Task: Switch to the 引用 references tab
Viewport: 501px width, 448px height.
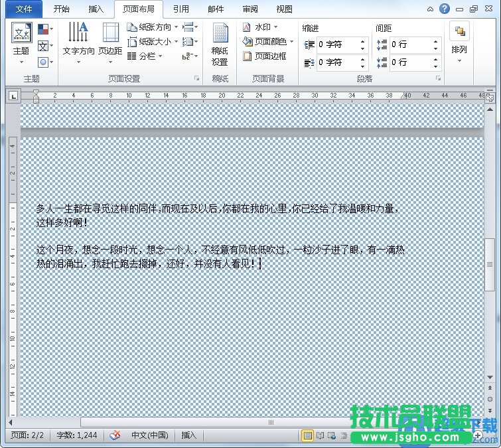Action: [180, 9]
